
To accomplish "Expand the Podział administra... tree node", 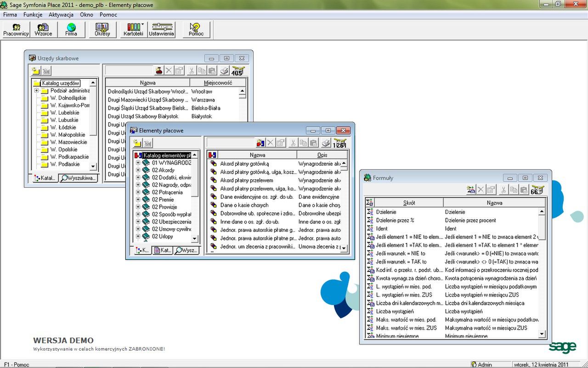I will pyautogui.click(x=36, y=91).
